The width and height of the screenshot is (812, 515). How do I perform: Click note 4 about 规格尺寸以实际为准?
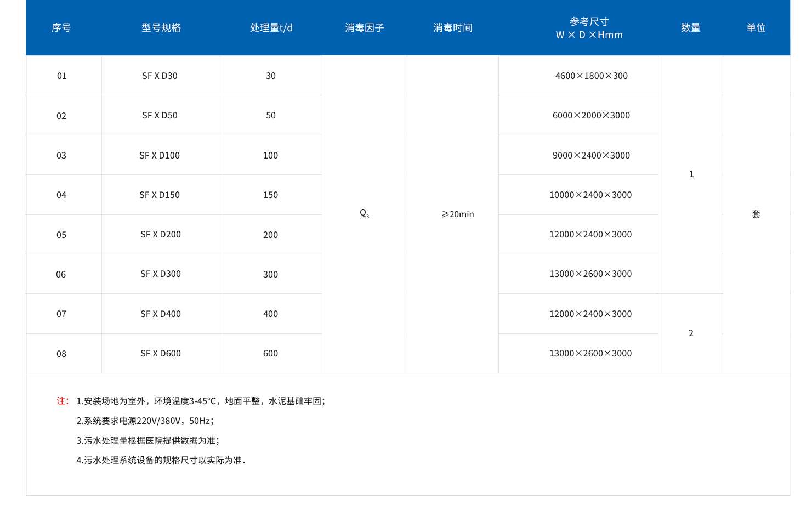(x=161, y=461)
